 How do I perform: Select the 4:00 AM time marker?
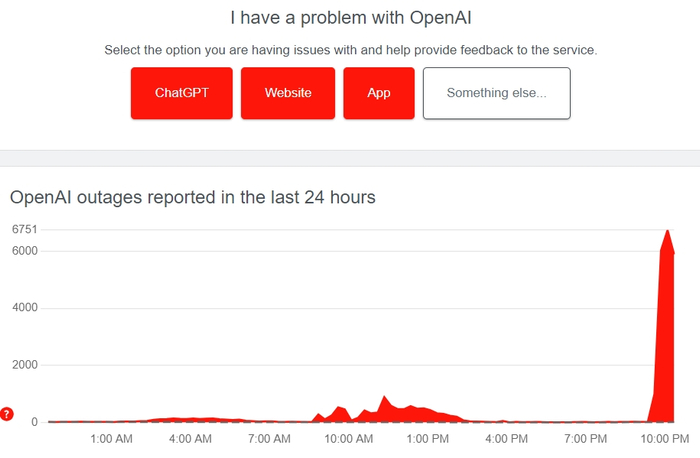click(x=190, y=439)
